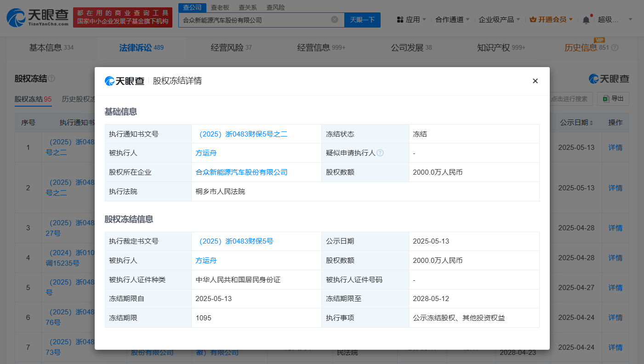Sort by 公示日期 column arrows

(591, 123)
